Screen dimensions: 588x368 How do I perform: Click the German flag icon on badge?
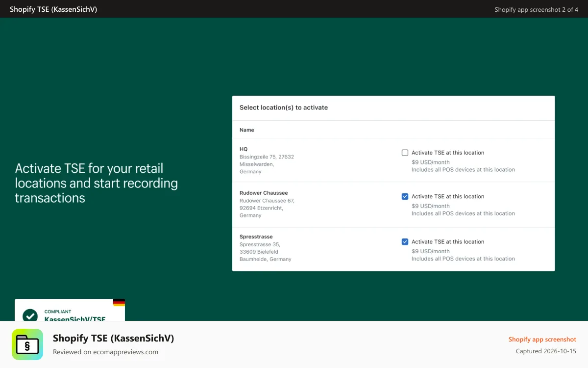pyautogui.click(x=119, y=302)
